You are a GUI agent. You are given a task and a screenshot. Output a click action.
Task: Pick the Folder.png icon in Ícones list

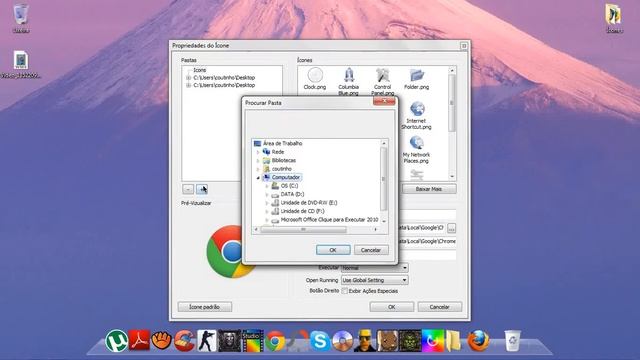pyautogui.click(x=416, y=78)
